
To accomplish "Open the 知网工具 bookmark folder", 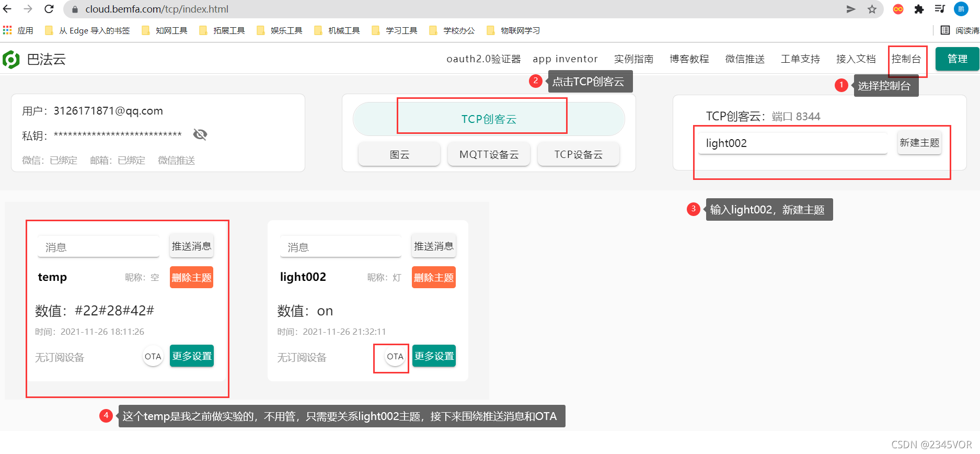I will [165, 30].
